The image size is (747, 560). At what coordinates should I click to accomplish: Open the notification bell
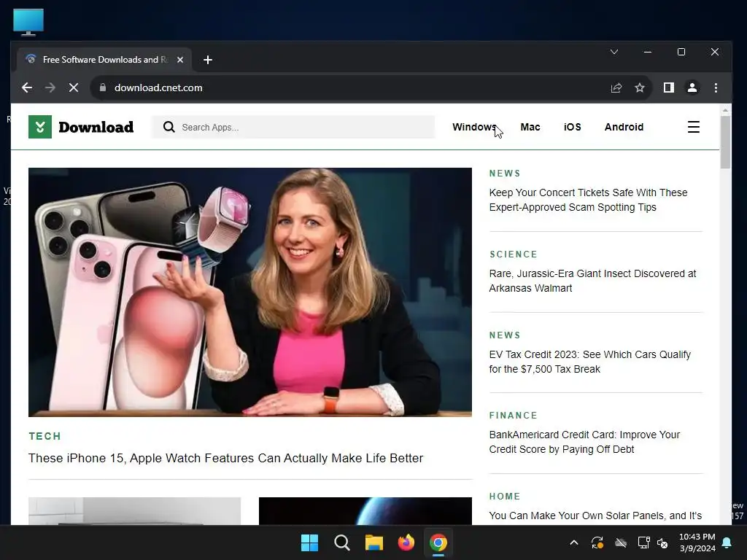tap(727, 542)
